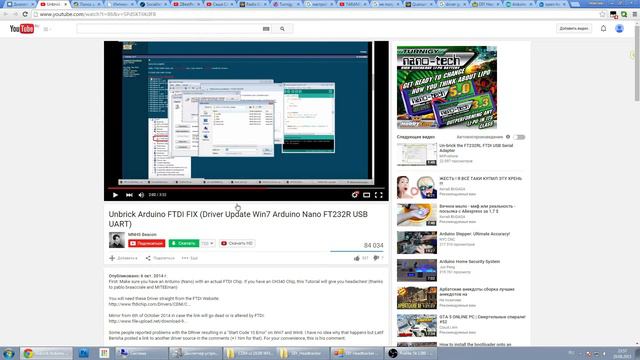Close the active Unbrick tab
The width and height of the screenshot is (640, 360).
coord(65,4)
